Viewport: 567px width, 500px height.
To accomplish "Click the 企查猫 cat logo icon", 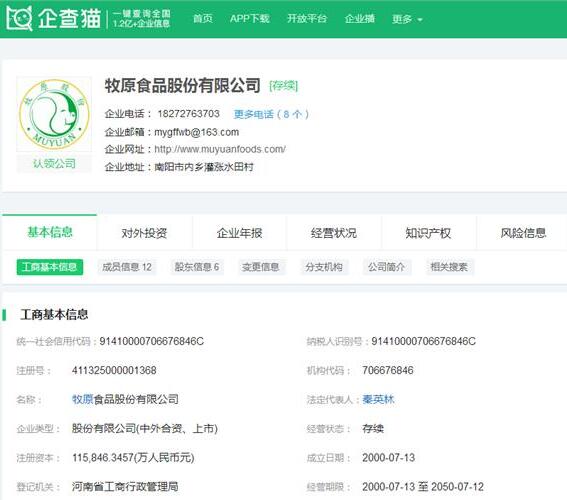I will coord(19,18).
